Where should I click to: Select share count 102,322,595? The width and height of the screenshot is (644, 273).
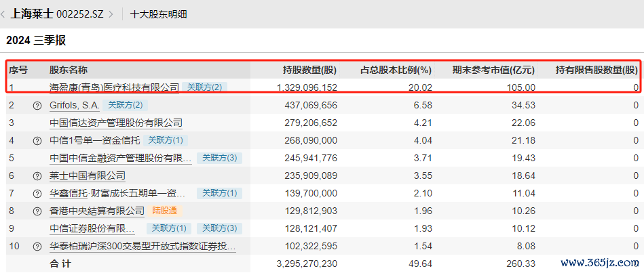pyautogui.click(x=311, y=246)
